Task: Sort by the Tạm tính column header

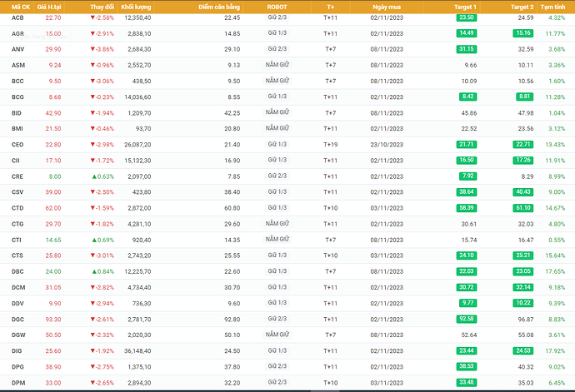Action: click(552, 6)
